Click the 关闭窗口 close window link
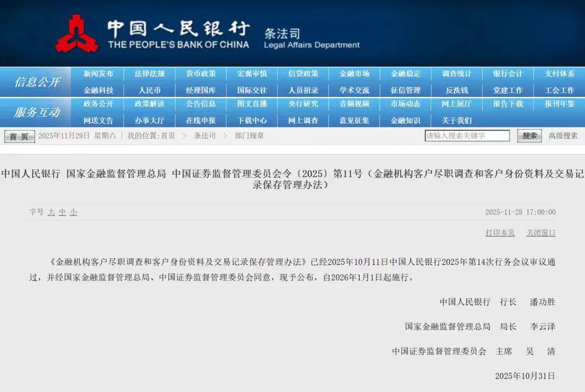The image size is (585, 392). (541, 233)
